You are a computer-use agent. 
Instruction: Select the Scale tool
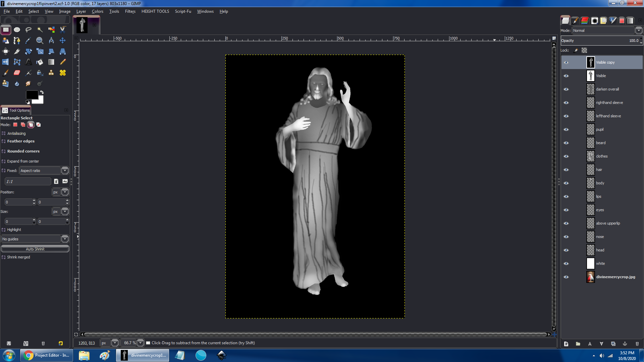click(40, 51)
